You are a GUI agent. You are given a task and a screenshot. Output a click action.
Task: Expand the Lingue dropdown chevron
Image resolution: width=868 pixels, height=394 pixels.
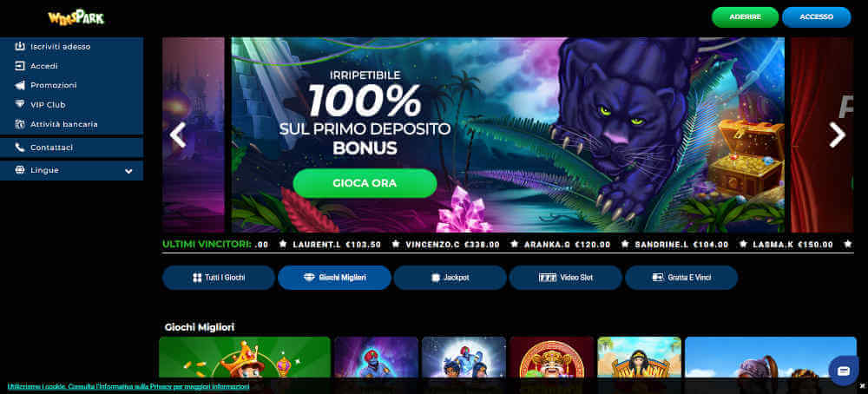click(128, 171)
